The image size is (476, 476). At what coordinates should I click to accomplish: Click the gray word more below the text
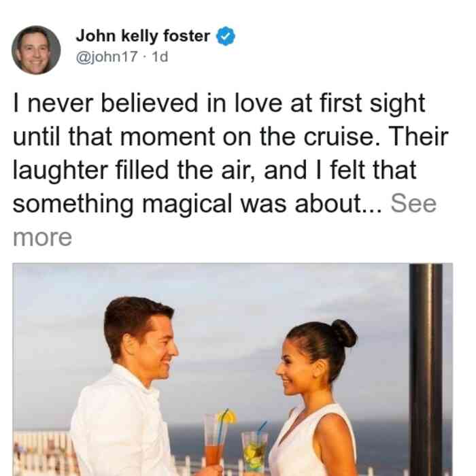(42, 237)
